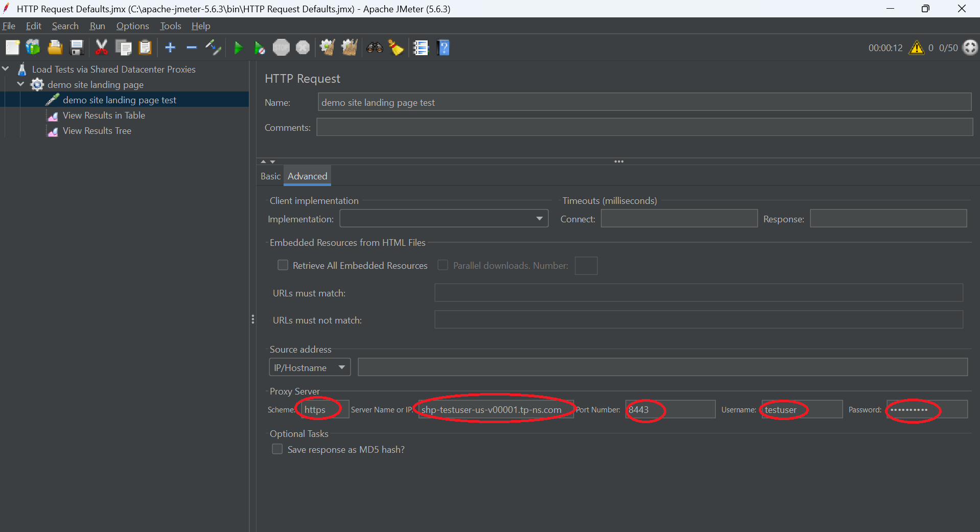Image resolution: width=980 pixels, height=532 pixels.
Task: Click the Help question mark icon
Action: 444,48
